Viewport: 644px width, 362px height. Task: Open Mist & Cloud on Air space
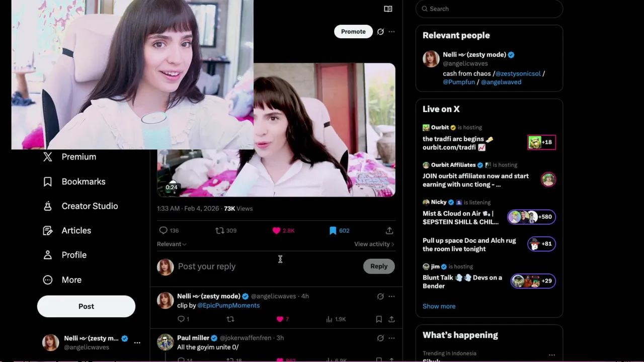pyautogui.click(x=460, y=218)
